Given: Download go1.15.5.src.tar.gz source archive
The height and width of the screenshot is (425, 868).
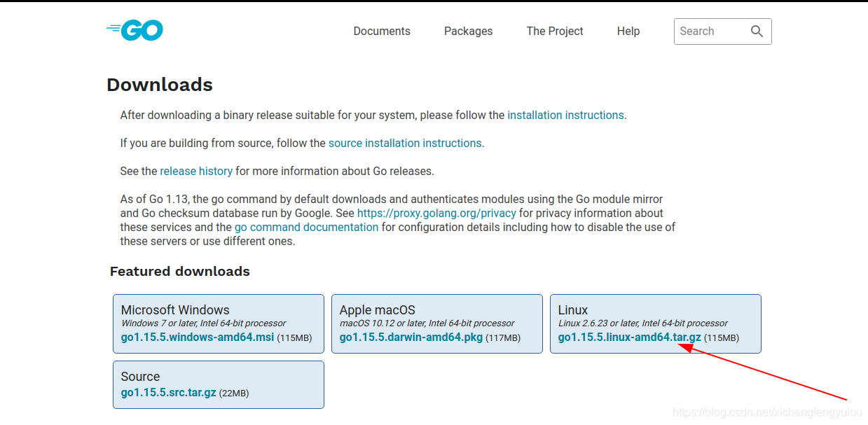Looking at the screenshot, I should coord(168,393).
